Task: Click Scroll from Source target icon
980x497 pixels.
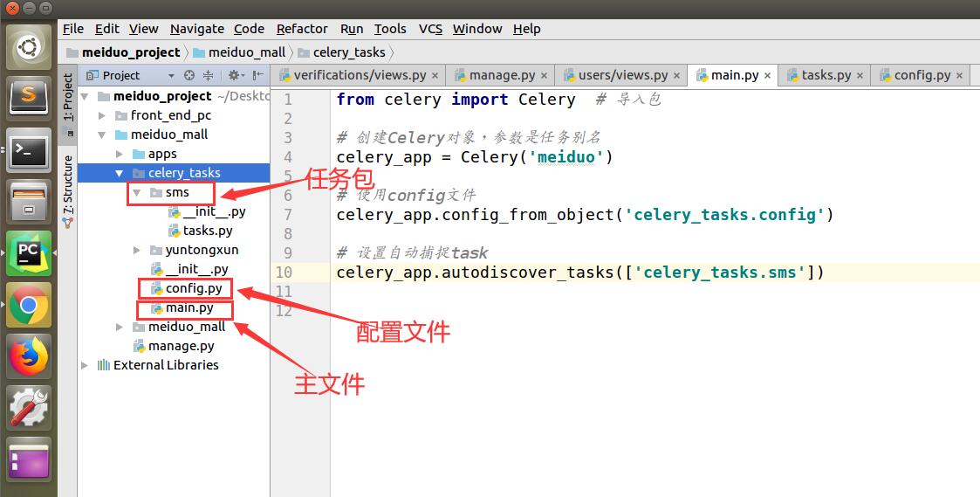Action: [189, 75]
